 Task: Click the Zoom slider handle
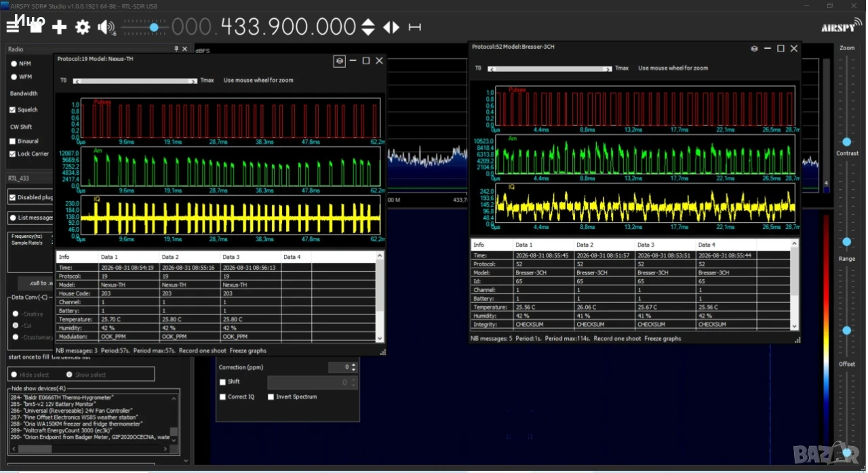847,142
